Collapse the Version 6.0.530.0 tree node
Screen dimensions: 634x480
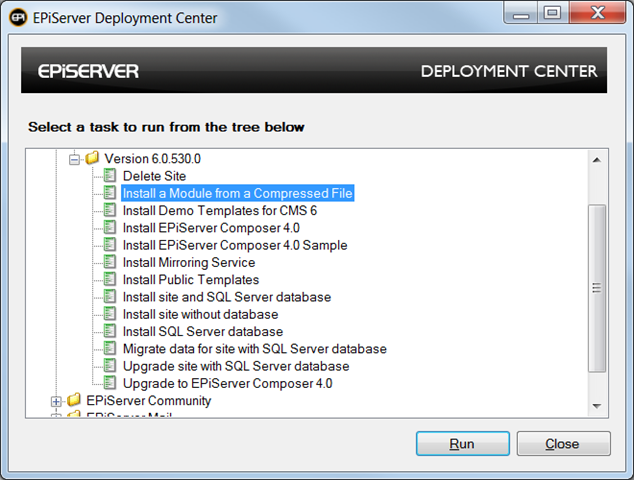[x=74, y=159]
